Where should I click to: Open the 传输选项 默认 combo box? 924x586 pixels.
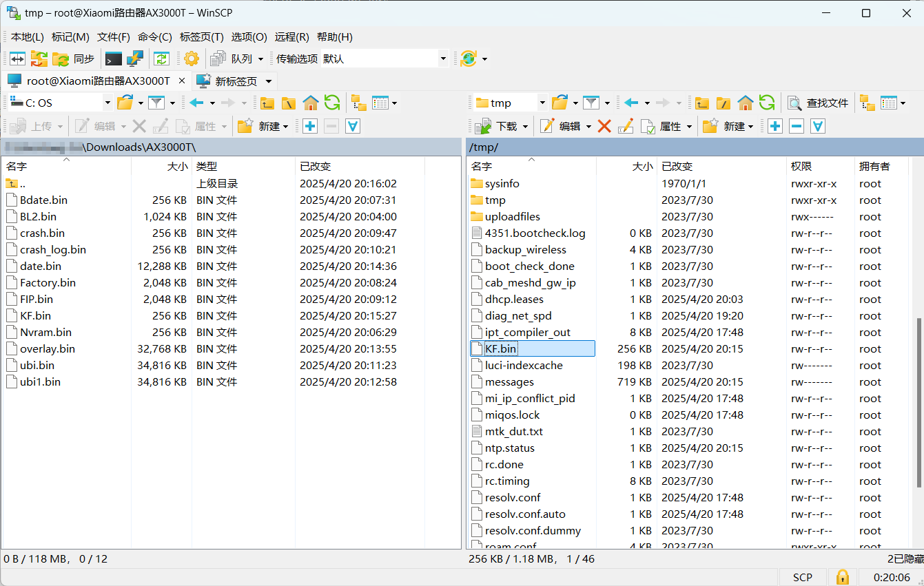click(384, 59)
